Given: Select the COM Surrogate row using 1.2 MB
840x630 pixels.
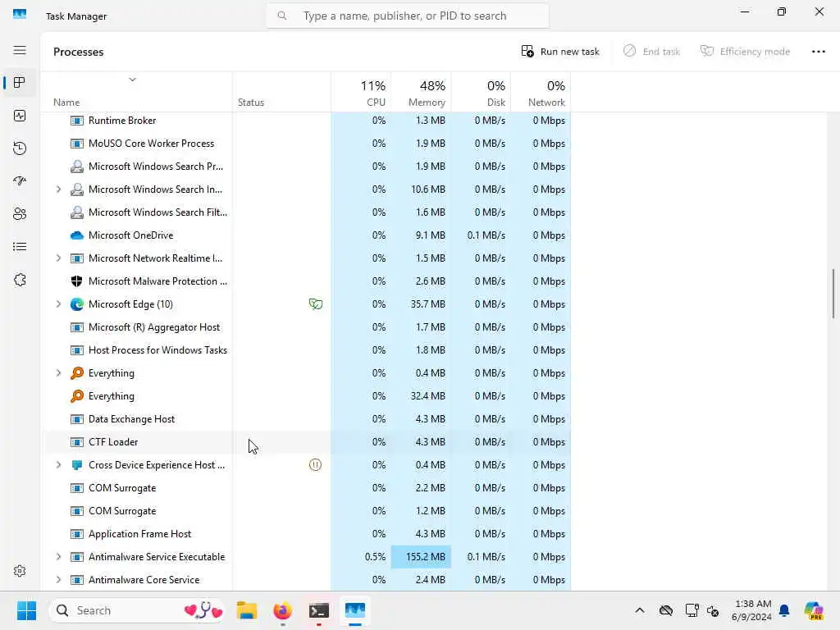Looking at the screenshot, I should (x=307, y=511).
